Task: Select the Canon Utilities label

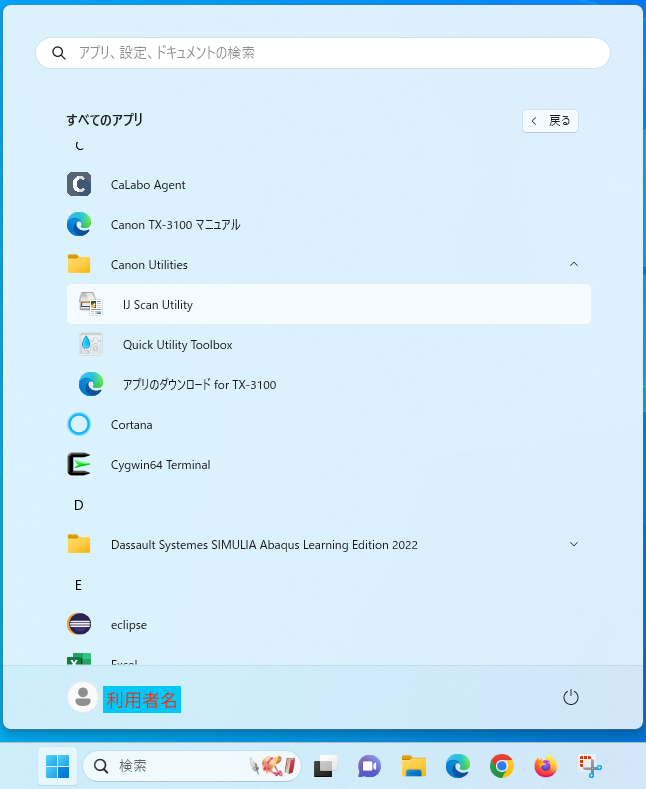Action: (149, 265)
